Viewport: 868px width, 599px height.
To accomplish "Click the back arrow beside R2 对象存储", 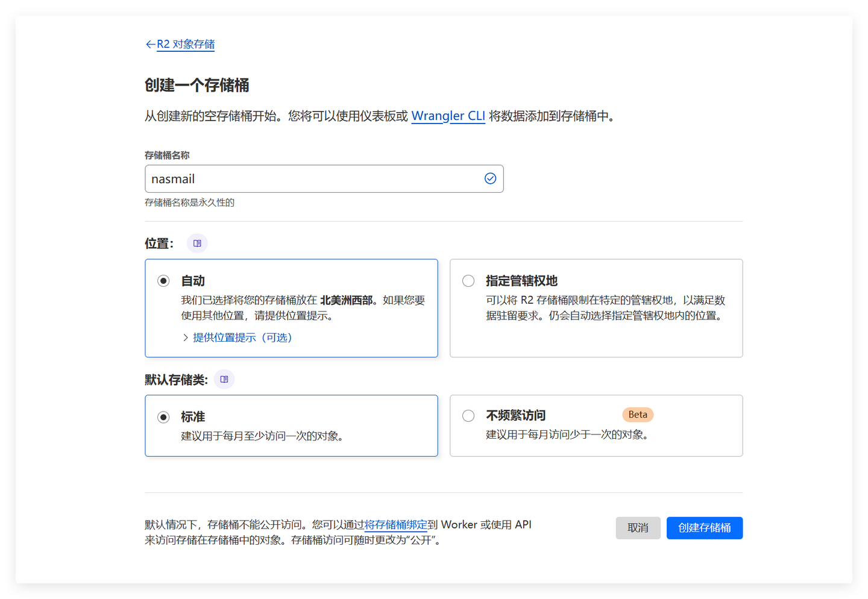I will (150, 45).
